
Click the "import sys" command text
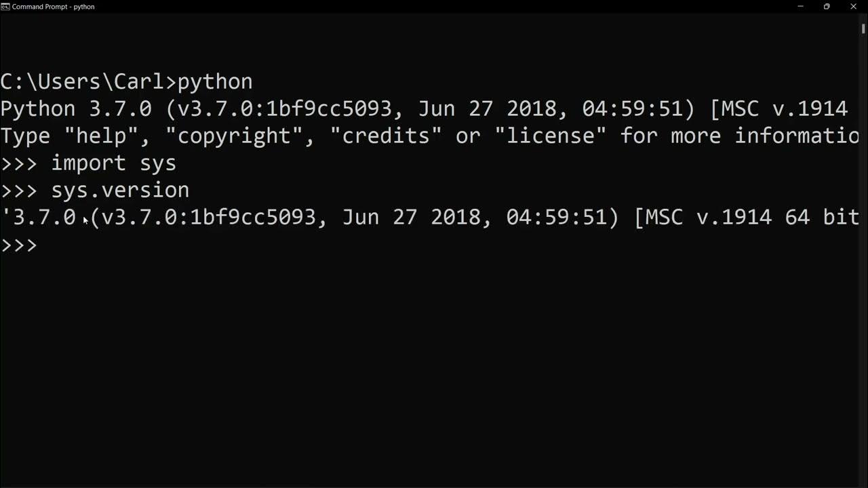tap(114, 163)
